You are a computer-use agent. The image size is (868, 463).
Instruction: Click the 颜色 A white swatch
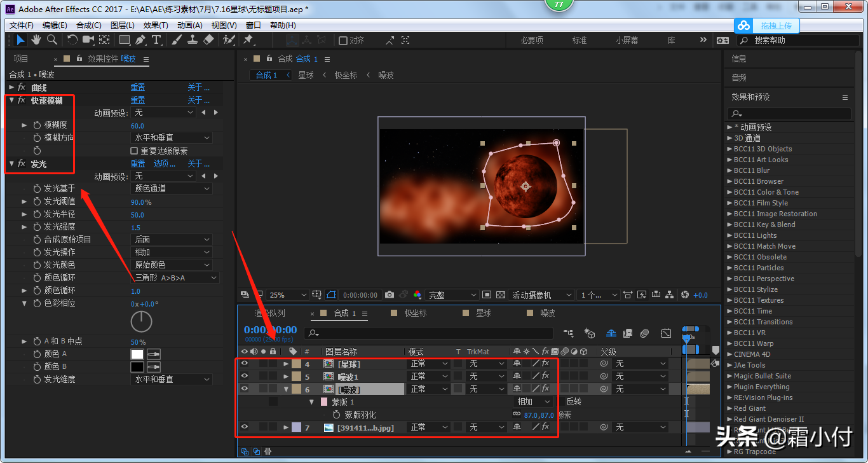click(x=137, y=354)
